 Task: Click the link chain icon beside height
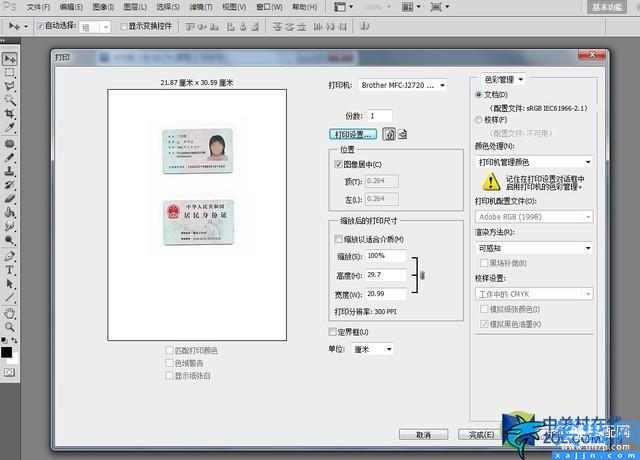(x=422, y=276)
